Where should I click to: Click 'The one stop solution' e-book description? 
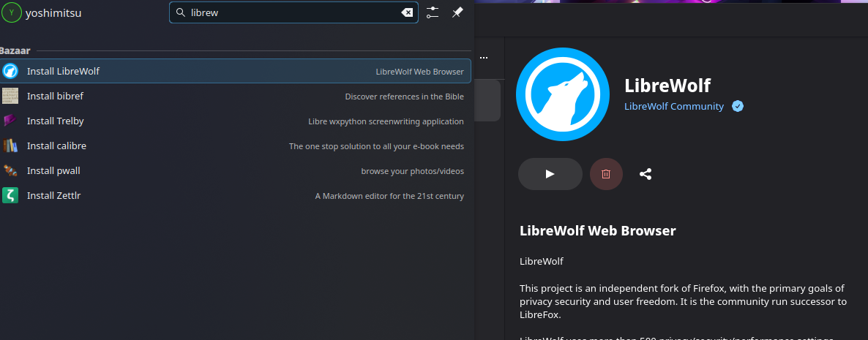point(376,146)
